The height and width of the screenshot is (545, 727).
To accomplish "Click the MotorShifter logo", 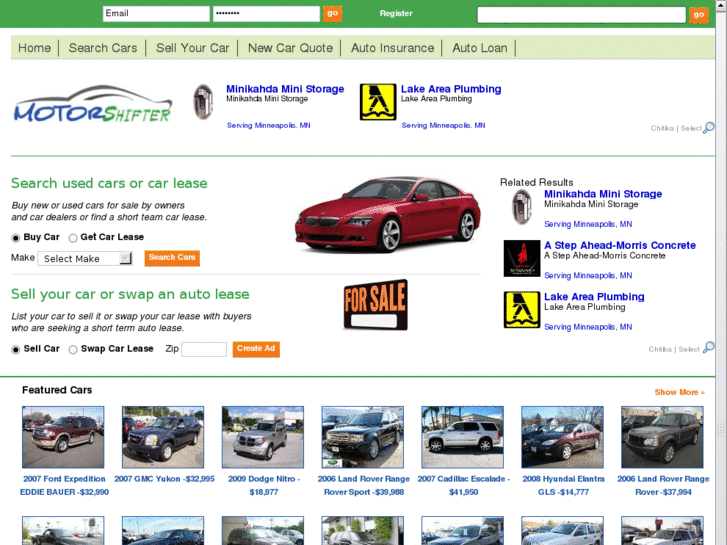I will tap(93, 104).
